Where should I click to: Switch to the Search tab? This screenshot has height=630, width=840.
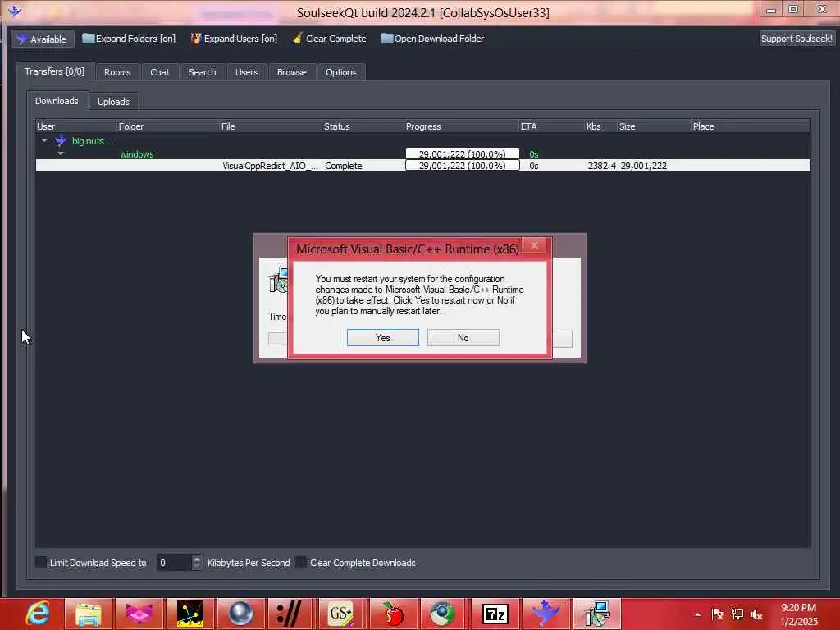pyautogui.click(x=202, y=72)
